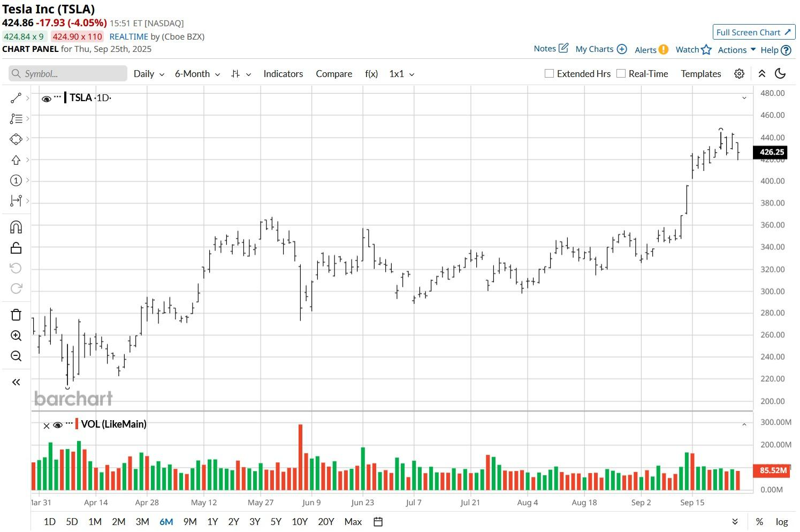Toggle percent scale
This screenshot has width=800, height=532.
point(759,522)
